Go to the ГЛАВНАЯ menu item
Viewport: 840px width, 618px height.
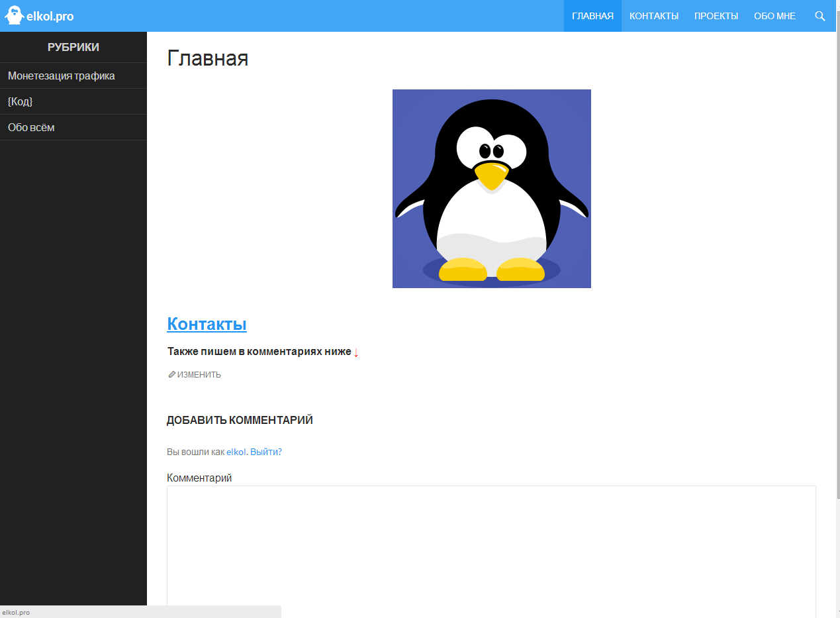[592, 16]
